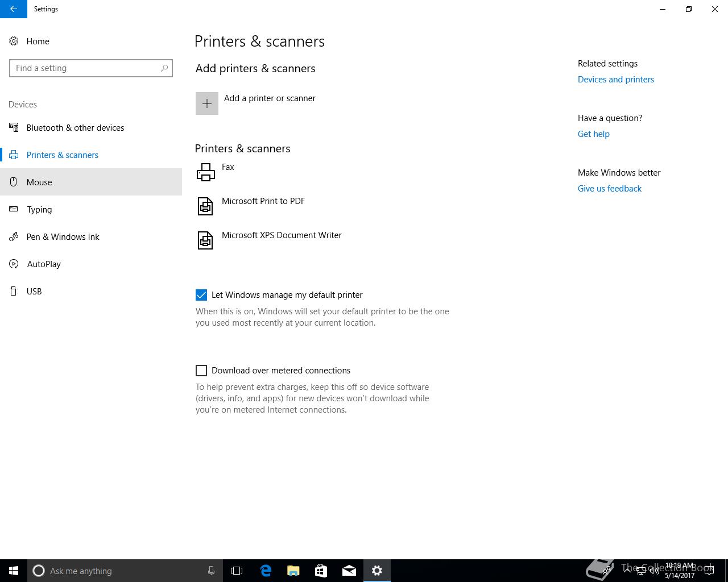Click the plus icon to add a printer
The height and width of the screenshot is (582, 728).
pyautogui.click(x=207, y=103)
